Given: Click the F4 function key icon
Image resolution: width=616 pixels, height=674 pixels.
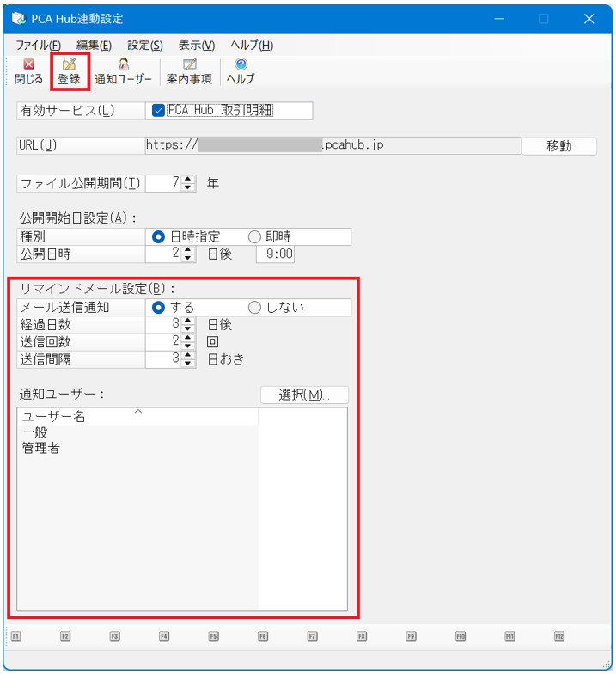Looking at the screenshot, I should [x=164, y=636].
